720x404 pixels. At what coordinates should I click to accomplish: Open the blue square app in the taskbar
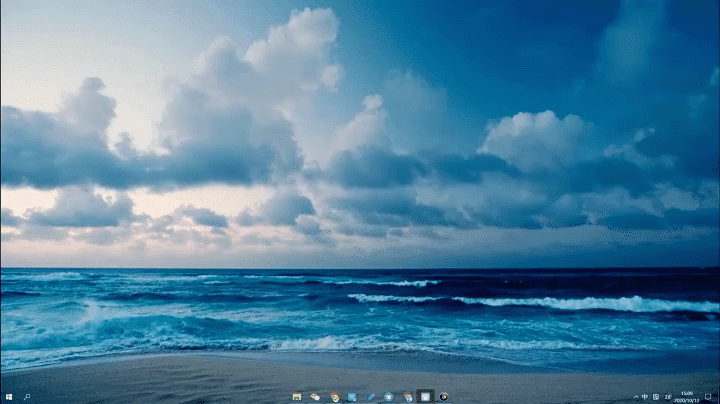352,397
